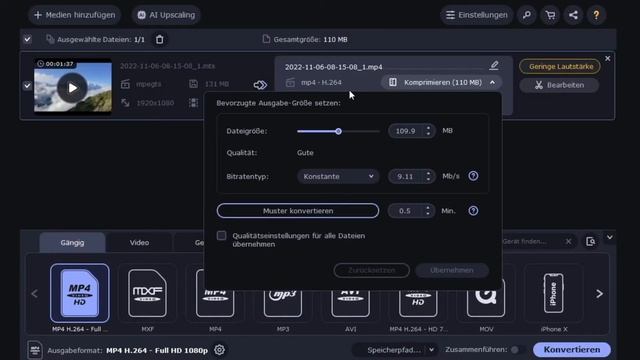The image size is (640, 360).
Task: Click the key activation icon
Action: tap(527, 15)
